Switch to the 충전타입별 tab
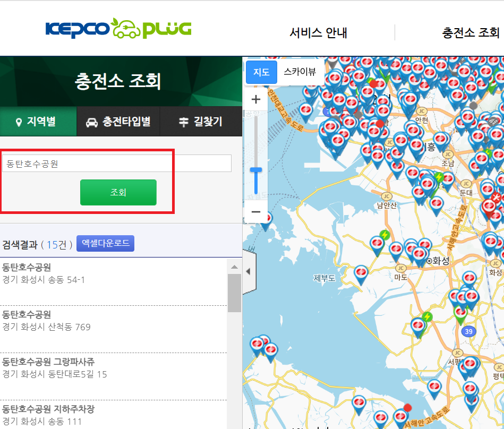Viewport: 504px width, 429px height. pos(118,121)
